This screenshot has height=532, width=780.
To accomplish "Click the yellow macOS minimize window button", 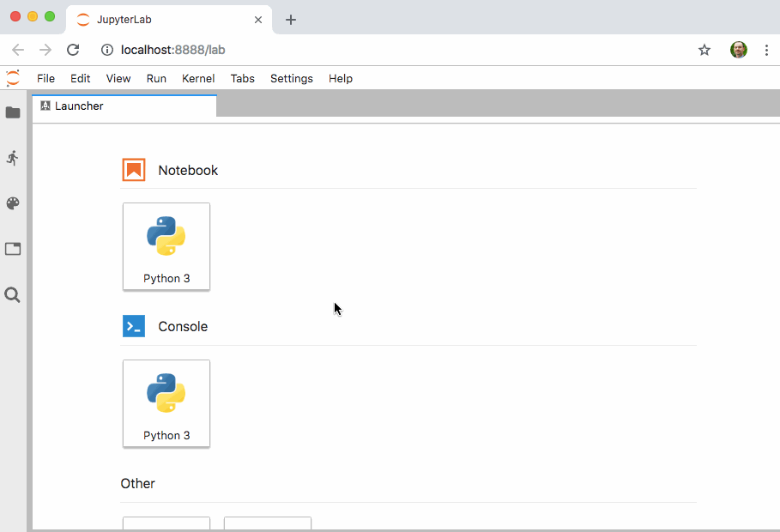I will click(x=33, y=16).
